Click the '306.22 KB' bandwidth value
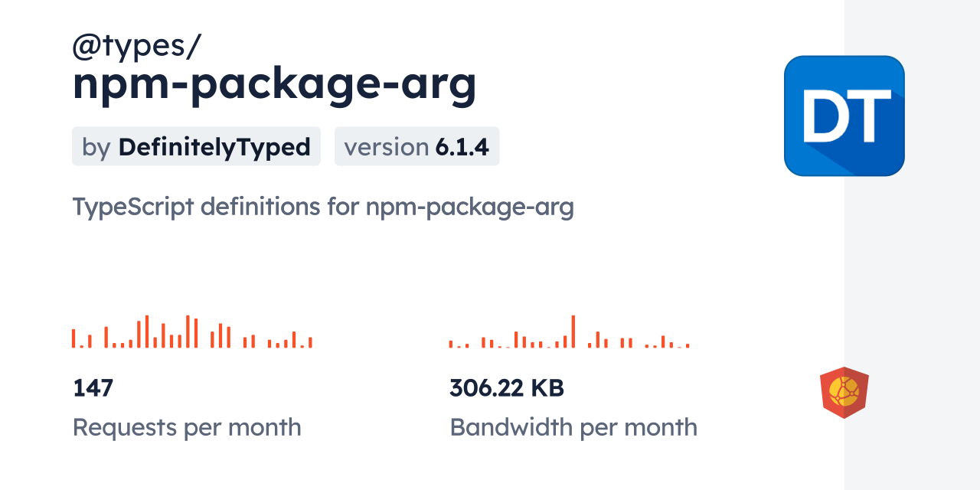Viewport: 980px width, 490px height. pos(506,387)
